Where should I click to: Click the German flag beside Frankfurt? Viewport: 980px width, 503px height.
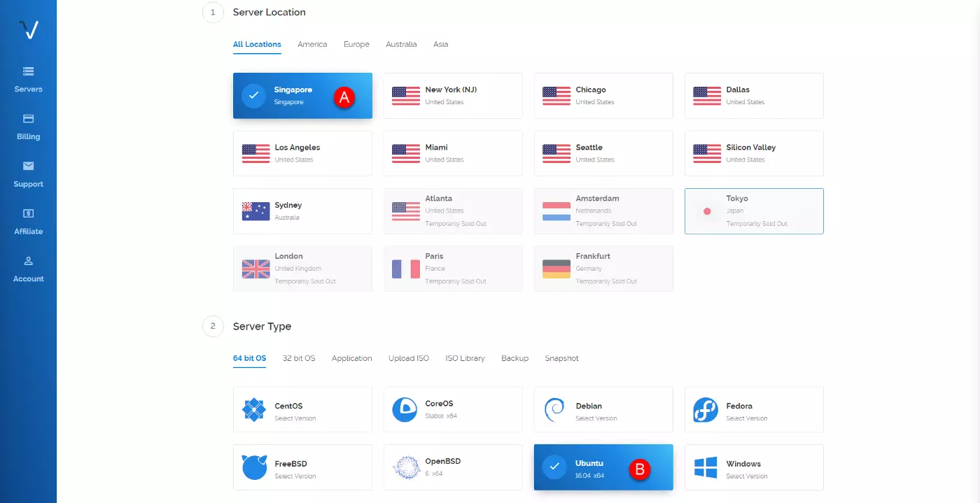point(556,269)
